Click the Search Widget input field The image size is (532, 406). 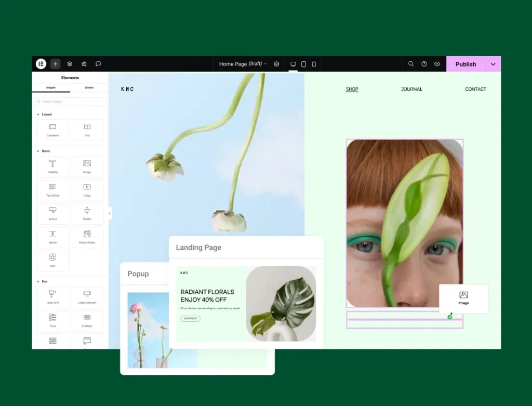click(x=71, y=102)
